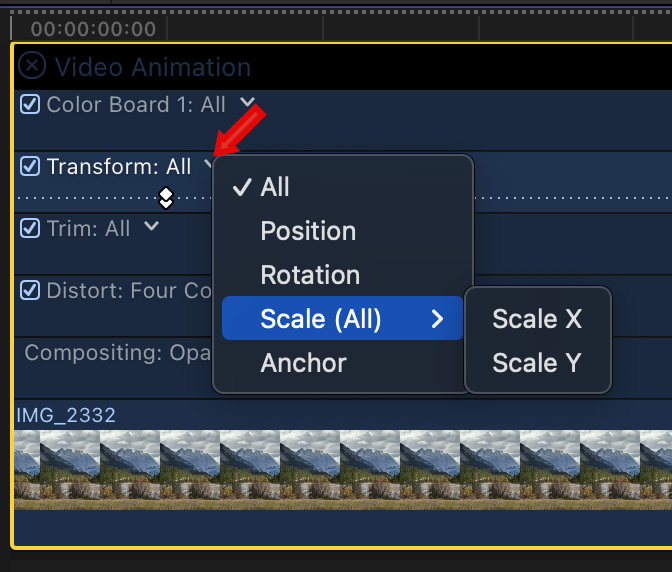
Task: Uncheck the Trim effect checkbox
Action: tap(30, 228)
